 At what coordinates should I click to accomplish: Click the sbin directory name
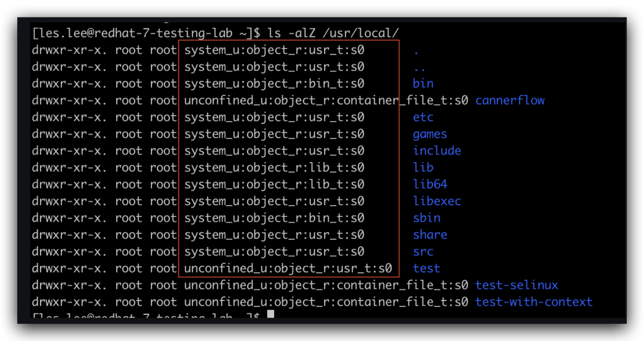[x=426, y=218]
